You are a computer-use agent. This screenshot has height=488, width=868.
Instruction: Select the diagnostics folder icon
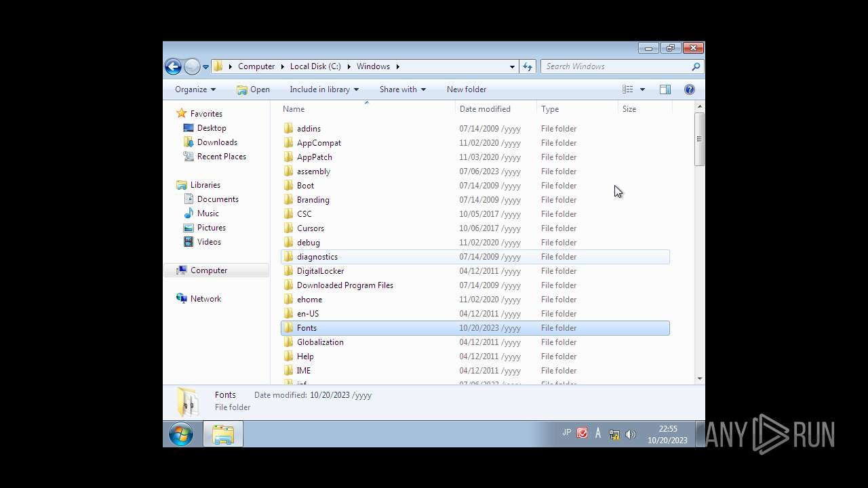point(288,257)
